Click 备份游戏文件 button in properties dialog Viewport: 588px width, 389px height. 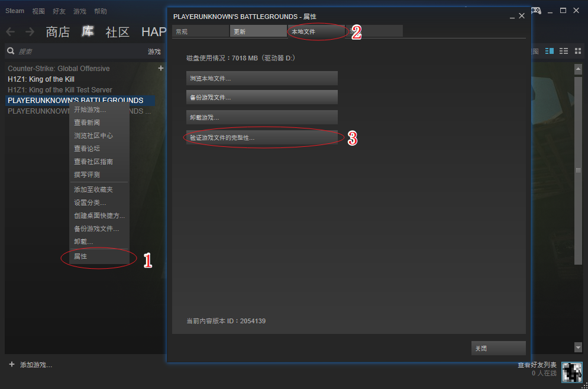[x=261, y=97]
